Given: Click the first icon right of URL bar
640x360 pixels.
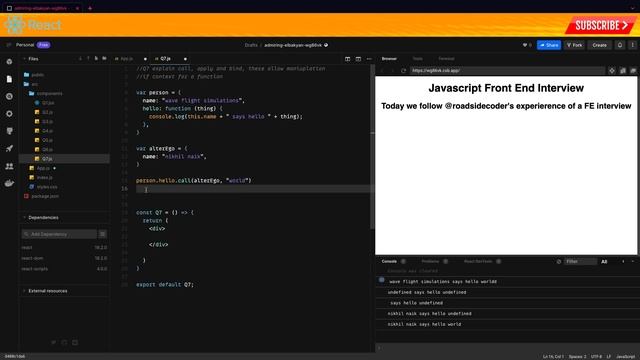Looking at the screenshot, I should click(611, 71).
